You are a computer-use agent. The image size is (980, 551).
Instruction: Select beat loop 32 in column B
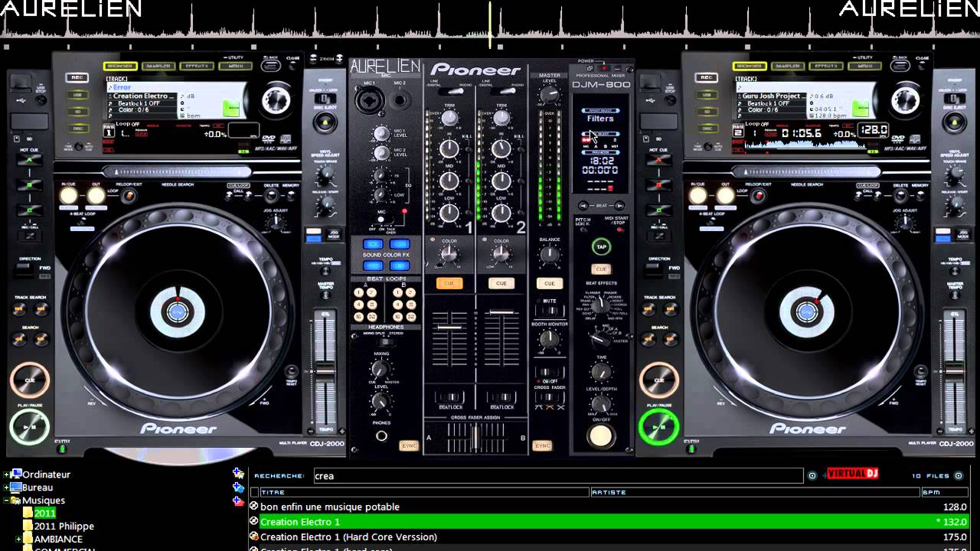(410, 316)
